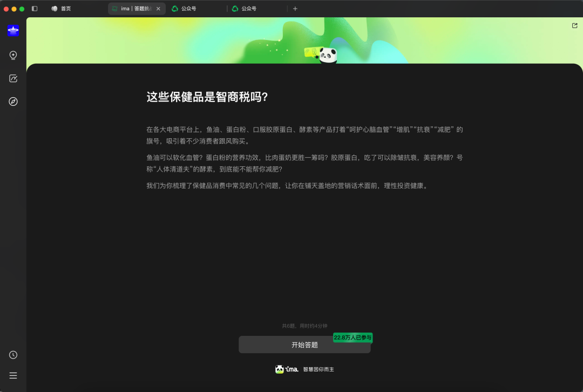
Task: Select the compass explore icon in sidebar
Action: click(13, 101)
